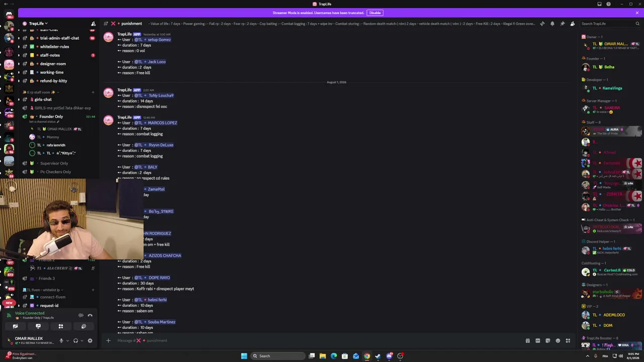Search in TrapLife field

[609, 24]
